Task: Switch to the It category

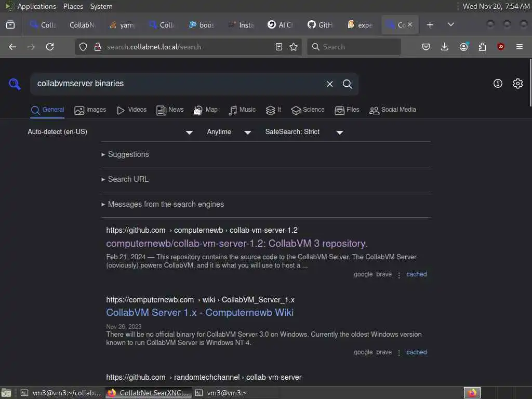Action: coord(273,110)
